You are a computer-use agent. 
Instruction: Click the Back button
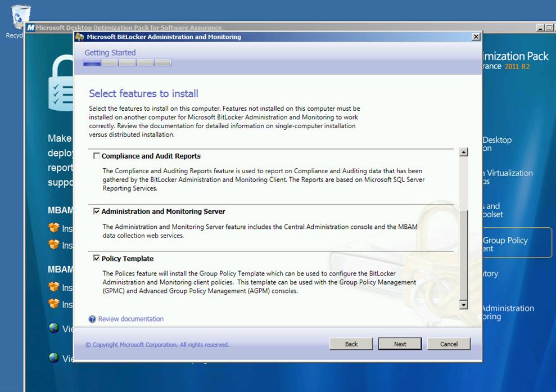pyautogui.click(x=351, y=344)
